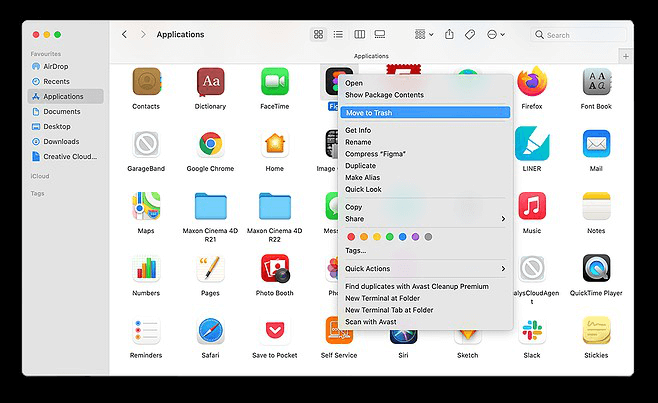Open Documents in the sidebar
This screenshot has width=658, height=403.
pos(65,111)
